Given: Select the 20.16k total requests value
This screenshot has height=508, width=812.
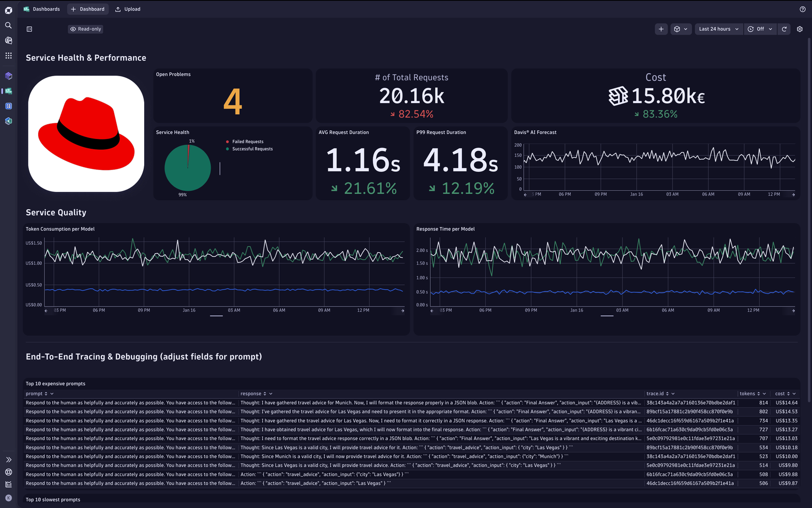Looking at the screenshot, I should pyautogui.click(x=412, y=96).
